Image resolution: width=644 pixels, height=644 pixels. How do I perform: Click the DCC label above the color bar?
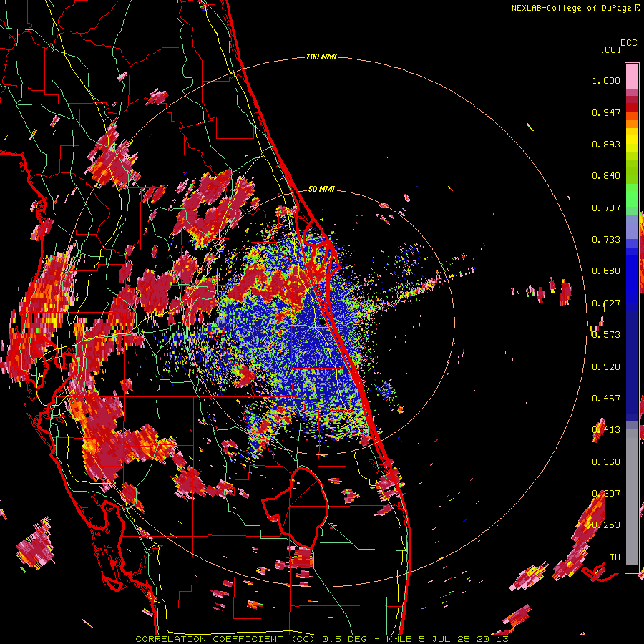tap(629, 43)
